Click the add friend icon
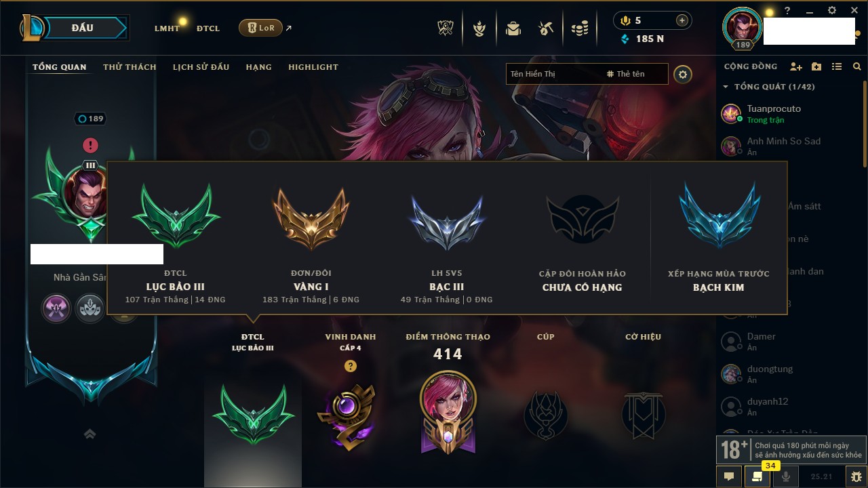The width and height of the screenshot is (868, 488). coord(796,66)
